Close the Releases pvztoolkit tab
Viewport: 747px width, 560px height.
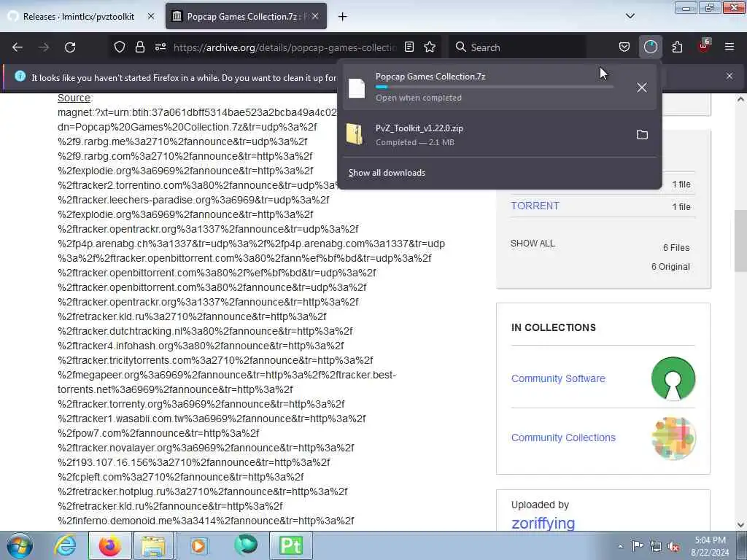pyautogui.click(x=151, y=16)
